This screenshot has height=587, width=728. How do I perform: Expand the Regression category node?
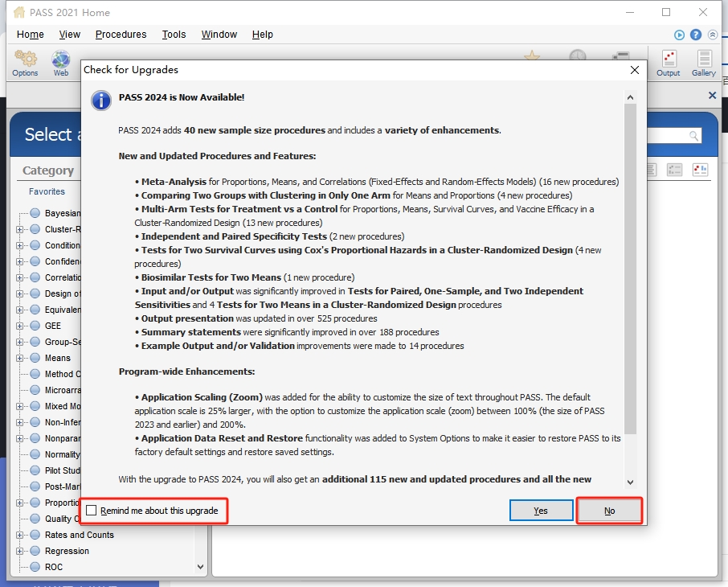click(x=19, y=551)
